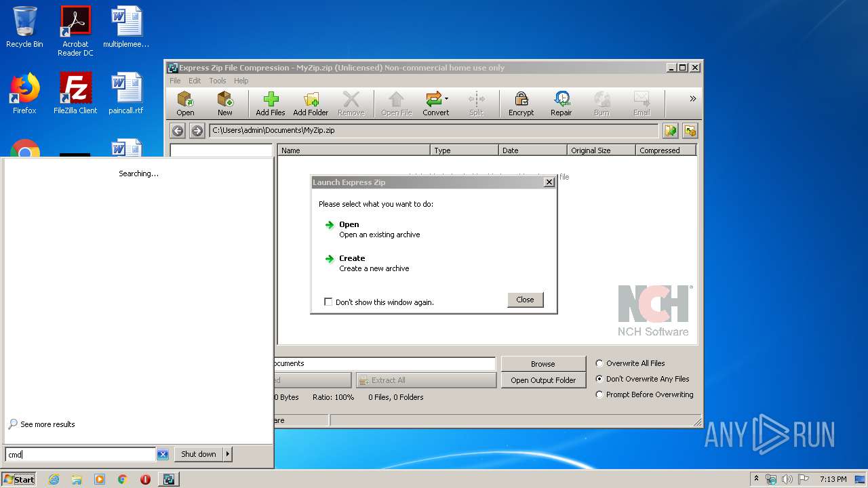Show hidden system tray icons arrow
The height and width of the screenshot is (488, 868).
pyautogui.click(x=756, y=479)
